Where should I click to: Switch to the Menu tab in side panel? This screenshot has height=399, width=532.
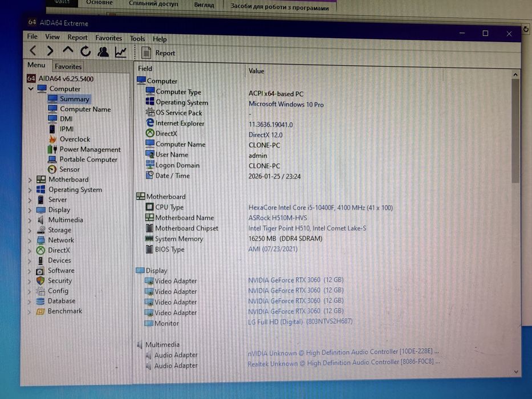click(x=36, y=65)
